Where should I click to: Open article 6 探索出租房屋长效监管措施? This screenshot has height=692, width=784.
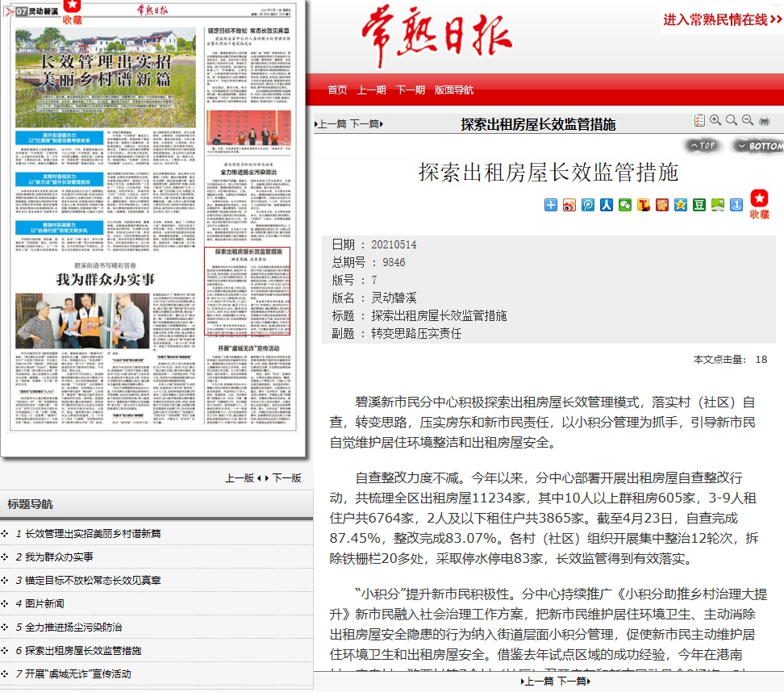tap(83, 651)
